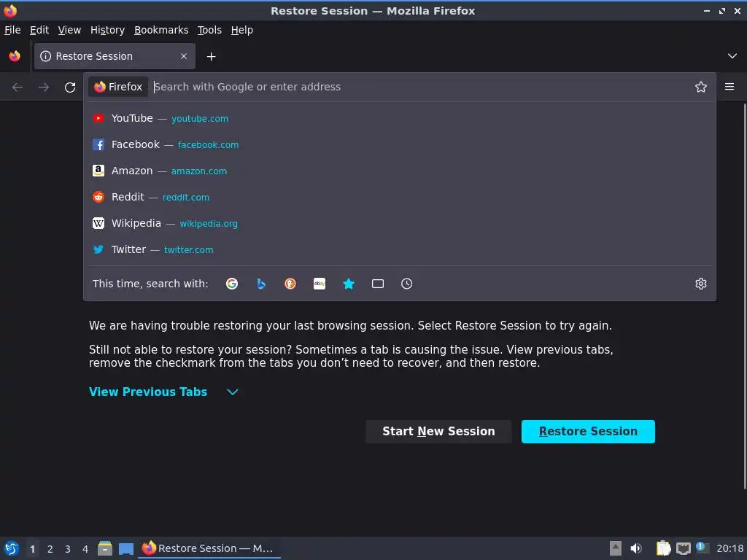
Task: Open the Bookmarks menu
Action: (x=161, y=30)
